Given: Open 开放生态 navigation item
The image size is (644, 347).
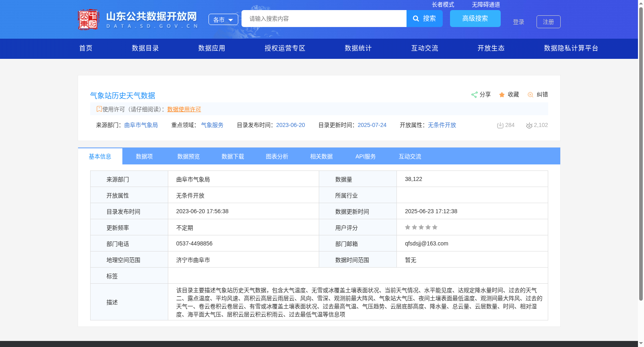Looking at the screenshot, I should click(x=491, y=48).
